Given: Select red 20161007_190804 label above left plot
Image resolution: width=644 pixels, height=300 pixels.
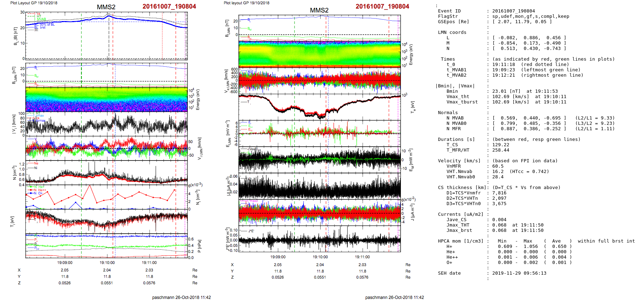Looking at the screenshot, I should click(x=169, y=6).
